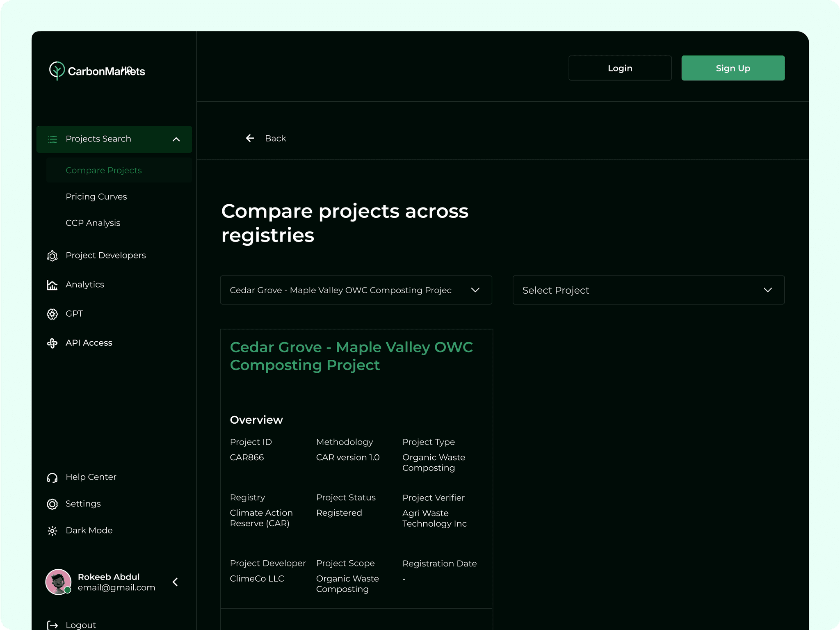Collapse sidebar using chevron beside user name

pos(176,582)
